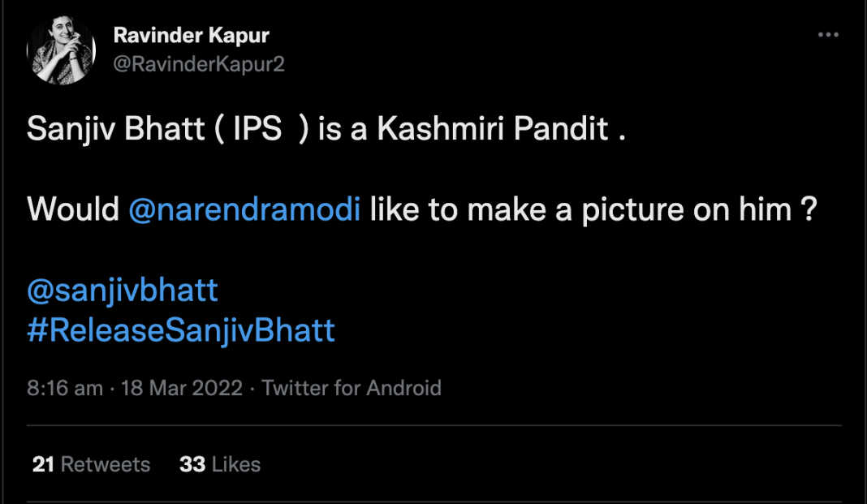This screenshot has height=504, width=867.
Task: Open the @narendramodi mention
Action: [x=244, y=209]
